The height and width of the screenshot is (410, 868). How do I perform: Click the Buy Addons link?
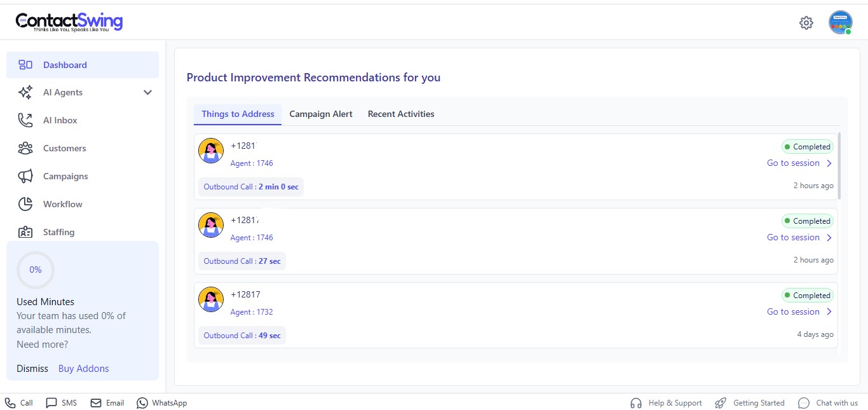point(83,369)
